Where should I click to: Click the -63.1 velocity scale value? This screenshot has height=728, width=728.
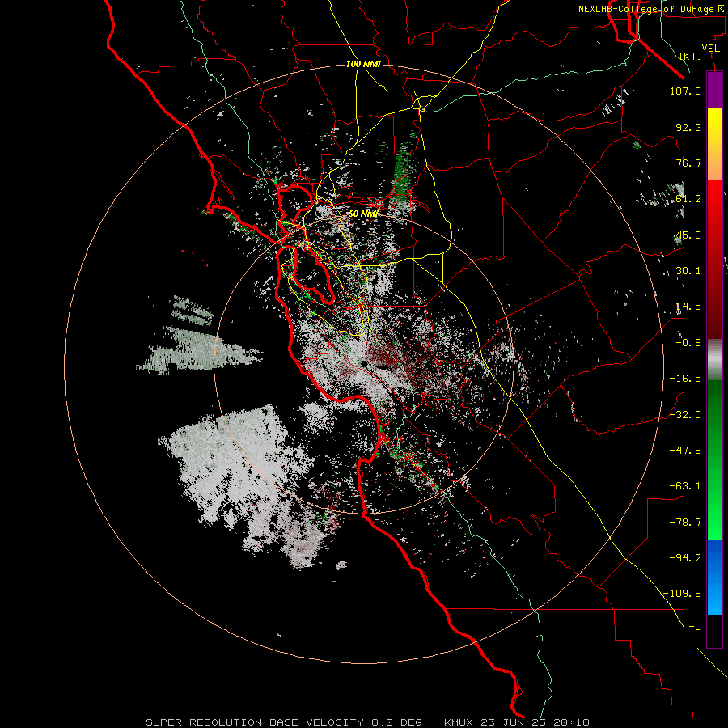[685, 486]
